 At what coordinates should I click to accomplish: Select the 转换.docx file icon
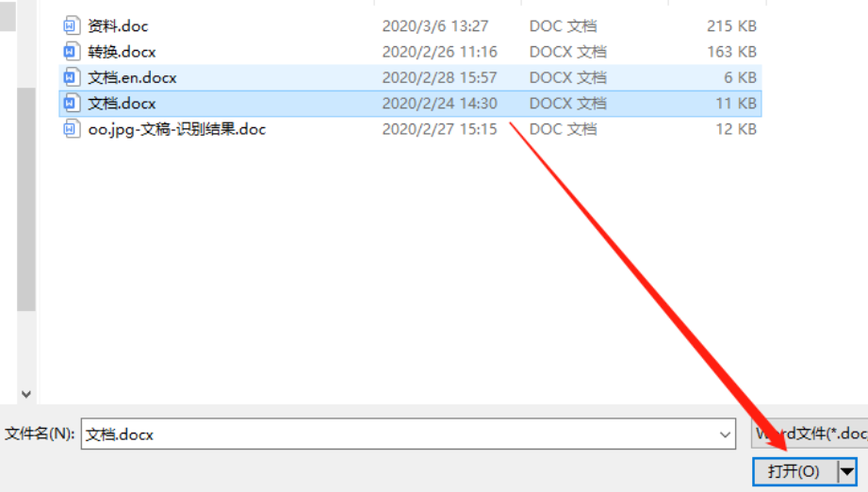(70, 52)
